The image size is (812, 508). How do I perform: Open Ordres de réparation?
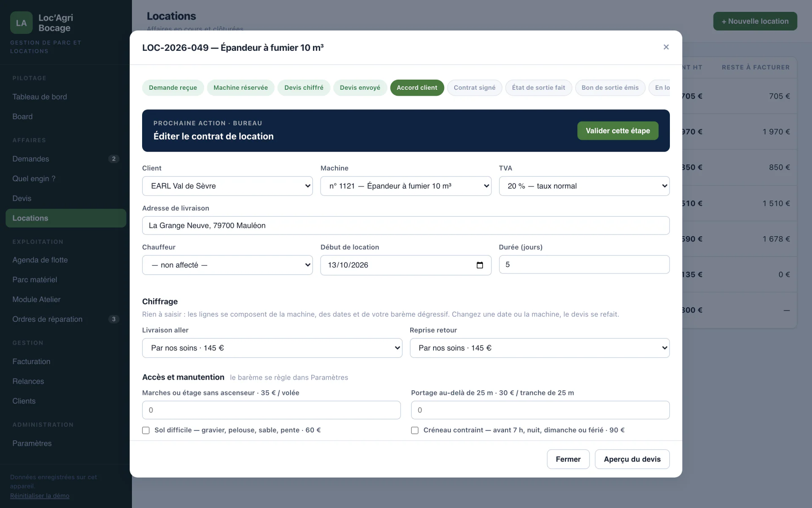[66, 319]
